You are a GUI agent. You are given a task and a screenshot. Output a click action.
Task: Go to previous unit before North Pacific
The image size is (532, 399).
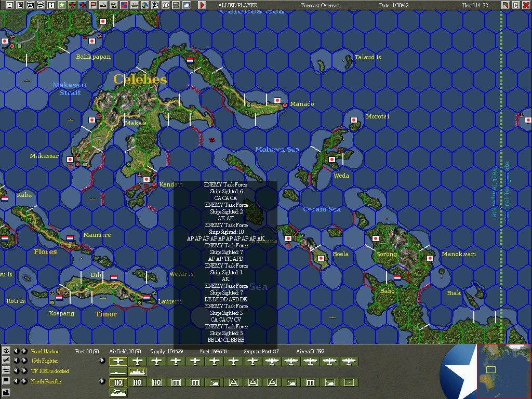16,381
